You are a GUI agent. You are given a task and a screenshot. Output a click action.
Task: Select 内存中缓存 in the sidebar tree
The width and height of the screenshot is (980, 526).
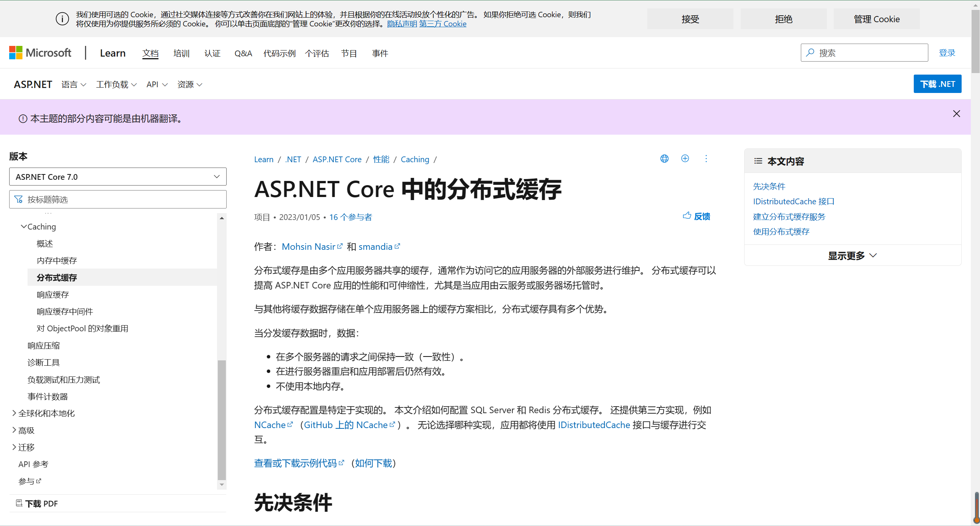57,261
